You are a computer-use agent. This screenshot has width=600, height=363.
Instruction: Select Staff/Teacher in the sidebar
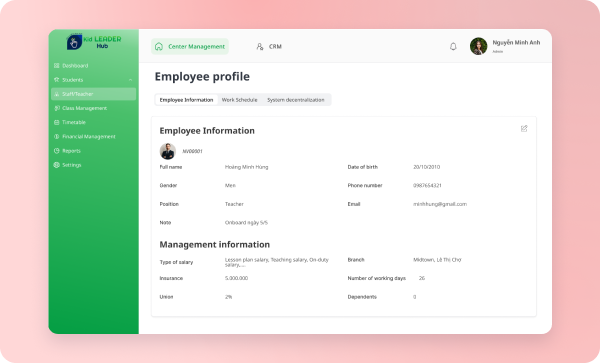coord(93,94)
